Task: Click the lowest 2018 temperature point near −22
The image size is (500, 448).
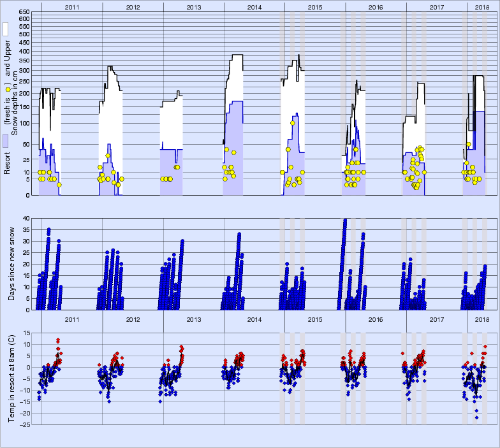Action: pyautogui.click(x=477, y=417)
